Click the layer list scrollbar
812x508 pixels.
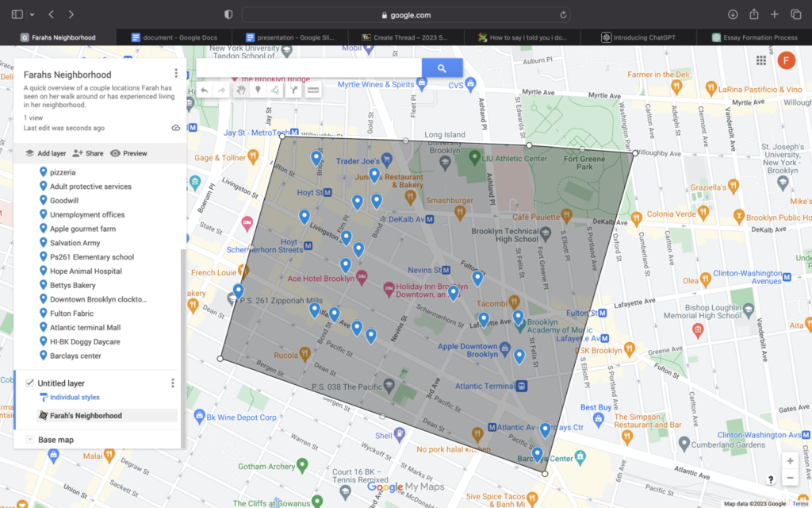(183, 348)
